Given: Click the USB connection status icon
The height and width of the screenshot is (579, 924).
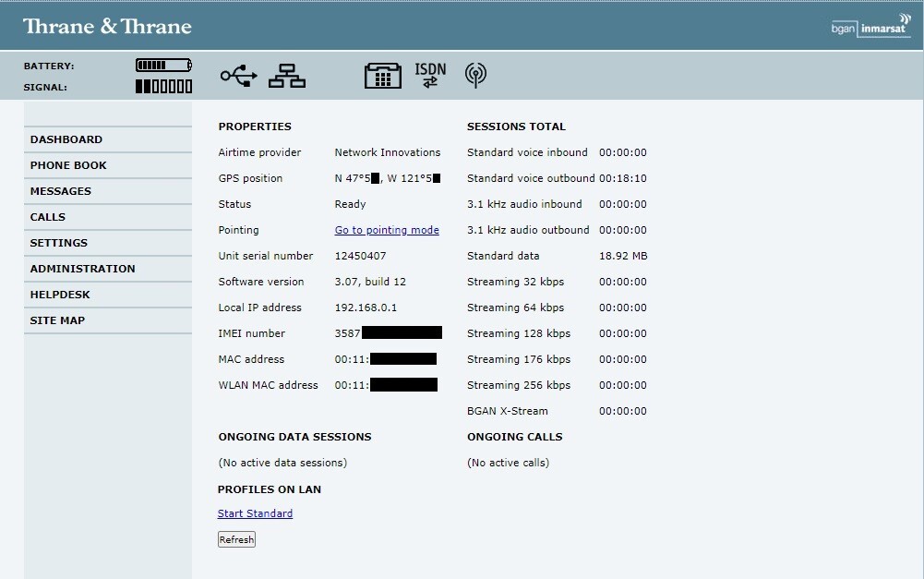Looking at the screenshot, I should click(239, 76).
